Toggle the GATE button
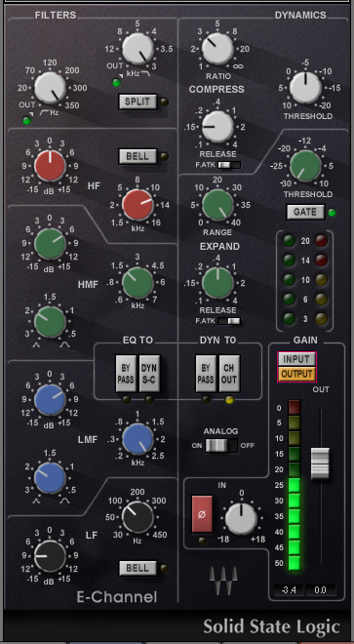 (x=305, y=212)
